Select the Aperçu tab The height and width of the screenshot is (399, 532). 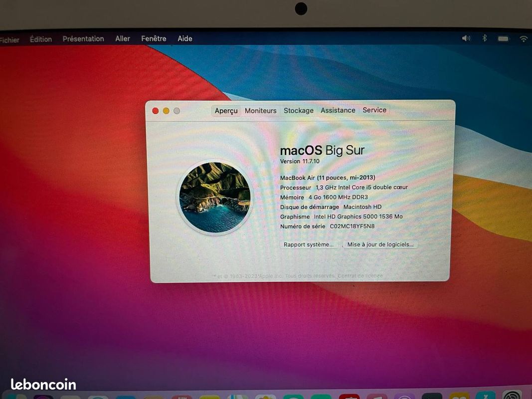[x=226, y=111]
